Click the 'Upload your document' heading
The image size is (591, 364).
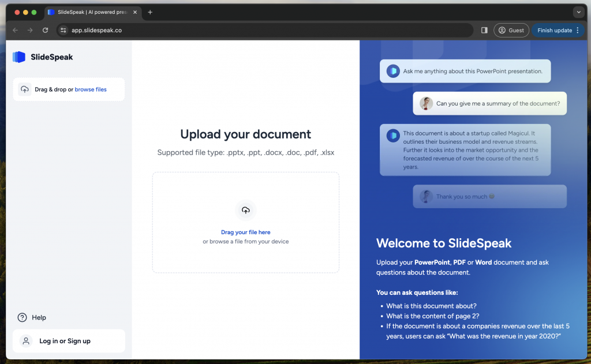[x=246, y=134]
